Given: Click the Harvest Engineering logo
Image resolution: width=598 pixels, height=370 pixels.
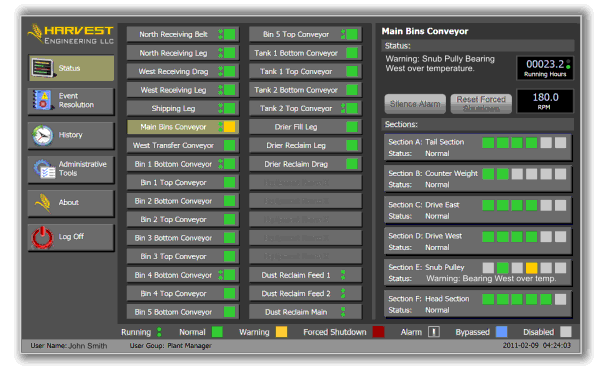Looking at the screenshot, I should click(71, 34).
